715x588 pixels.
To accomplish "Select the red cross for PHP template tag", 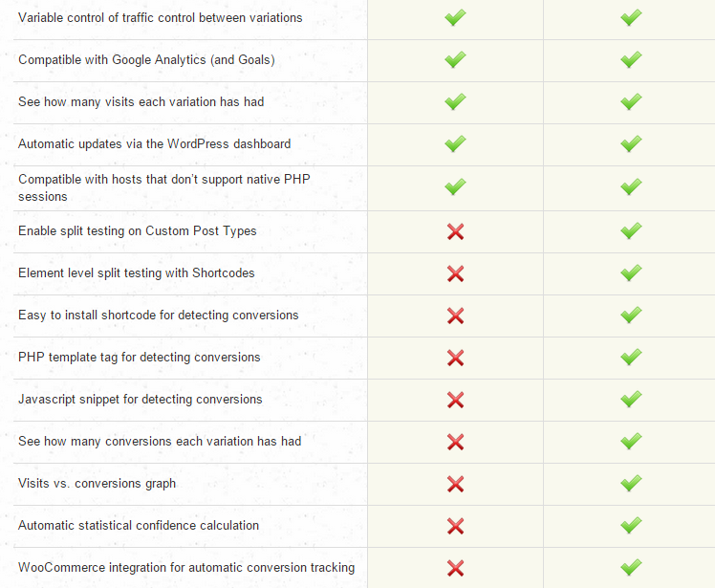I will (x=455, y=358).
